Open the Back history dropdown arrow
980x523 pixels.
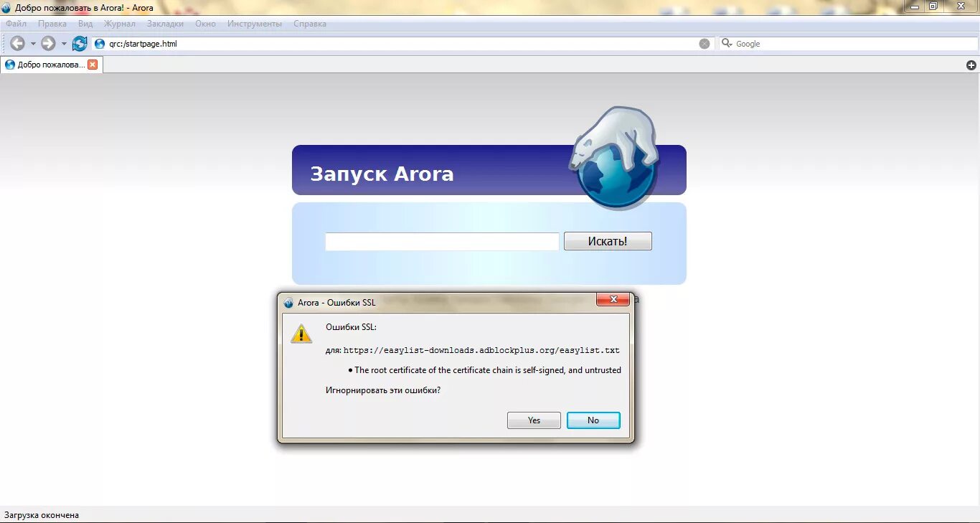pos(33,44)
